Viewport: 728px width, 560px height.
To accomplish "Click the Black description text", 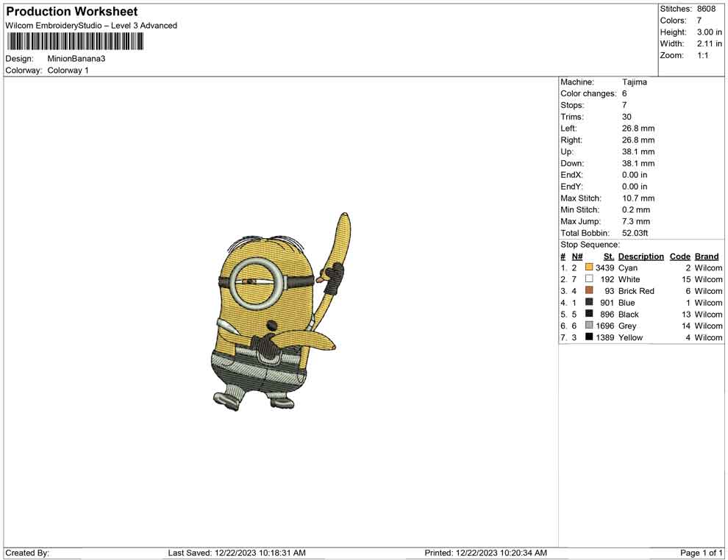I will coord(629,314).
